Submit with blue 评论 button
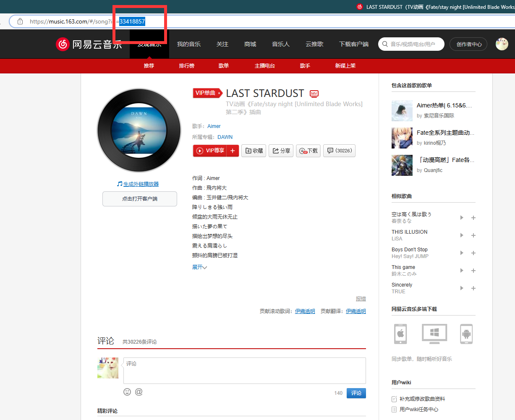Image resolution: width=515 pixels, height=420 pixels. tap(356, 393)
